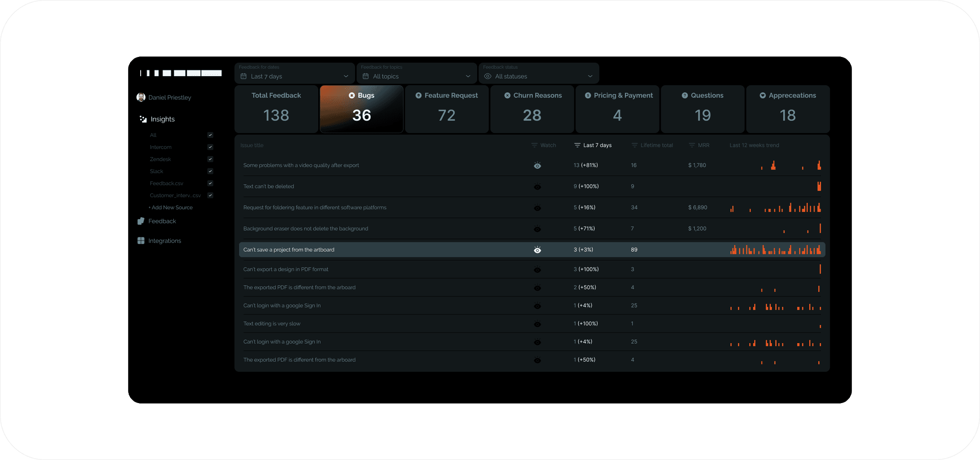980x460 pixels.
Task: Open Integrations grid icon in sidebar
Action: tap(141, 241)
